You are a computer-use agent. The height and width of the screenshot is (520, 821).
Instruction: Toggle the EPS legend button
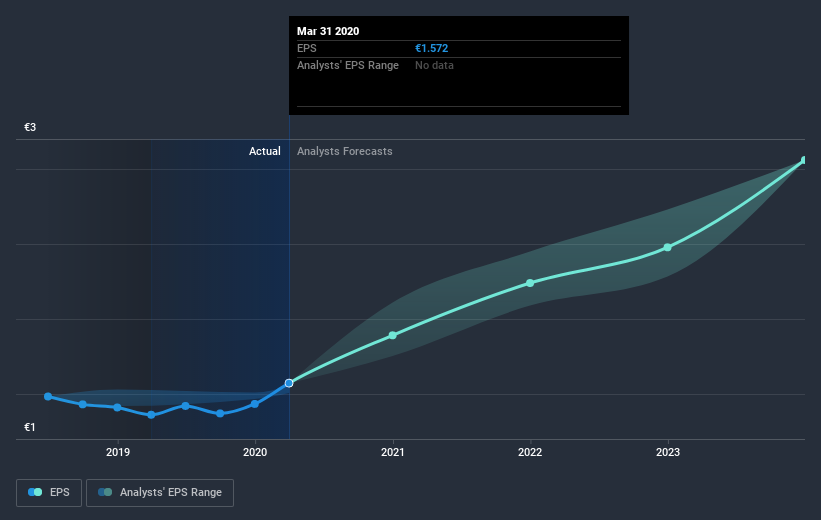[49, 493]
